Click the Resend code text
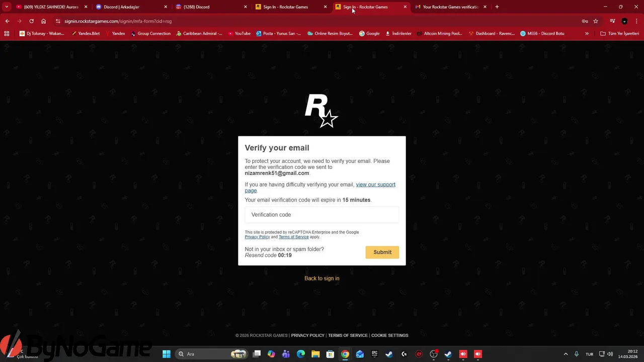The width and height of the screenshot is (644, 362). [261, 255]
